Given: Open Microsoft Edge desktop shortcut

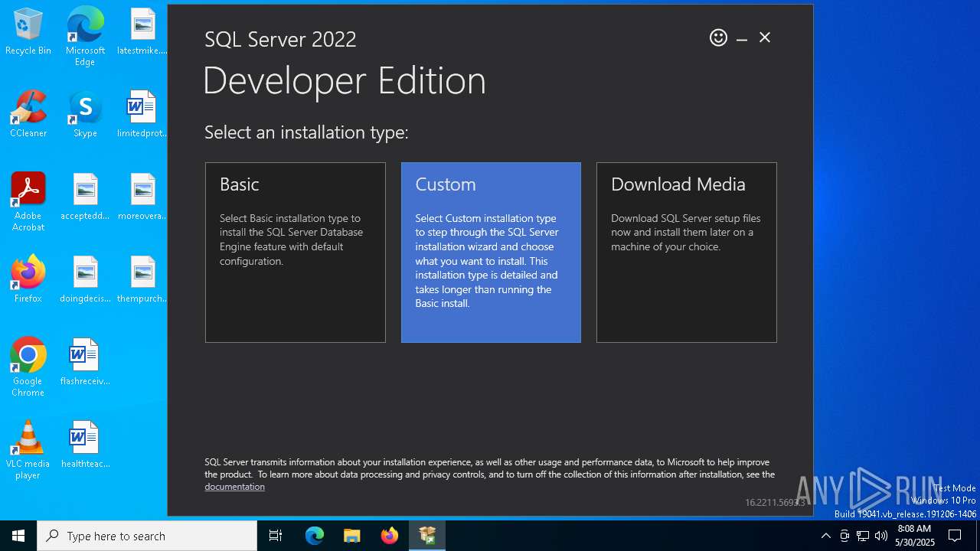Looking at the screenshot, I should 85,37.
